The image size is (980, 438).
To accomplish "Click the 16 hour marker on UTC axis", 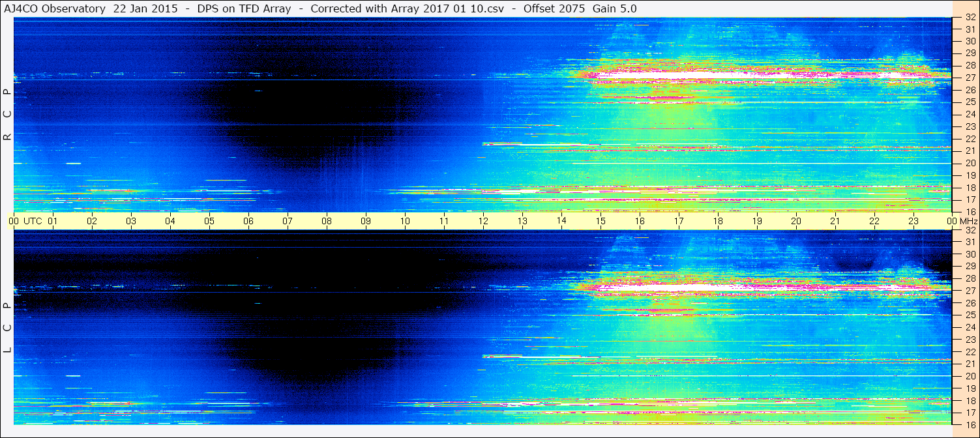I will point(640,221).
